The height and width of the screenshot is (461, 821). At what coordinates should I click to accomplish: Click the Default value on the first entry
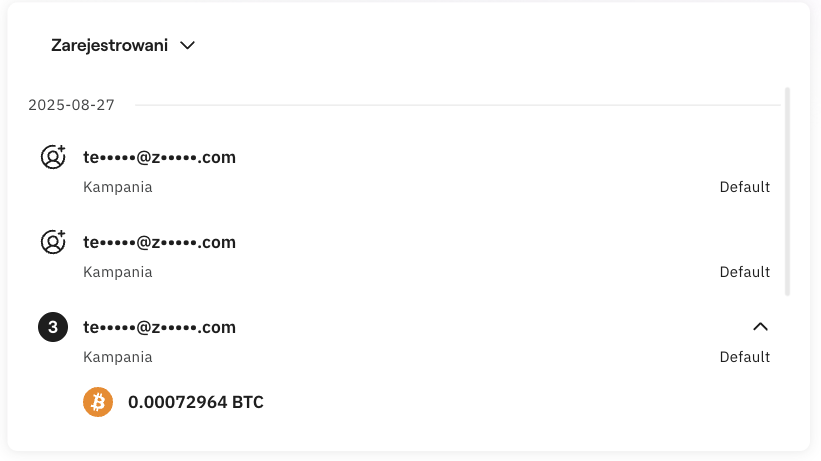744,187
